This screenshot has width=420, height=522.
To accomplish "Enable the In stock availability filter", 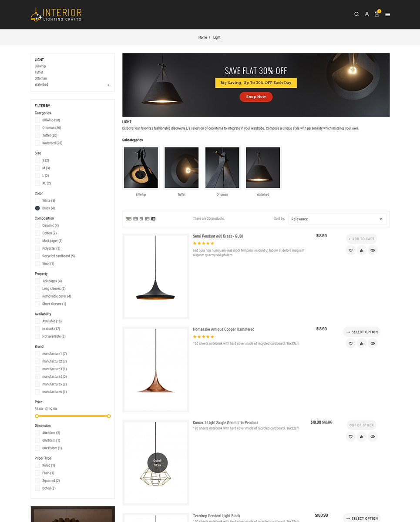I will pos(37,329).
